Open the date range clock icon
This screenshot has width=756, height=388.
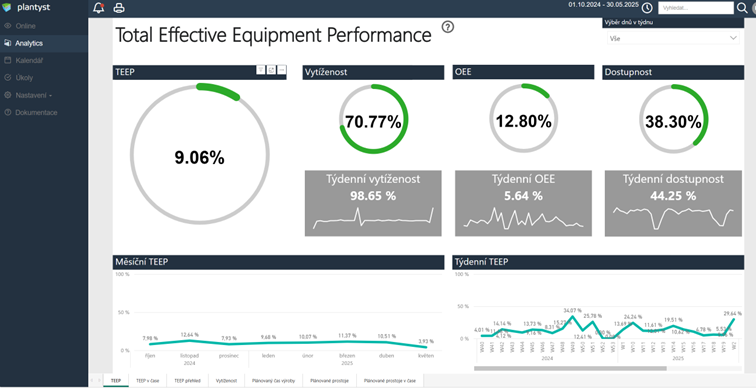tap(647, 8)
